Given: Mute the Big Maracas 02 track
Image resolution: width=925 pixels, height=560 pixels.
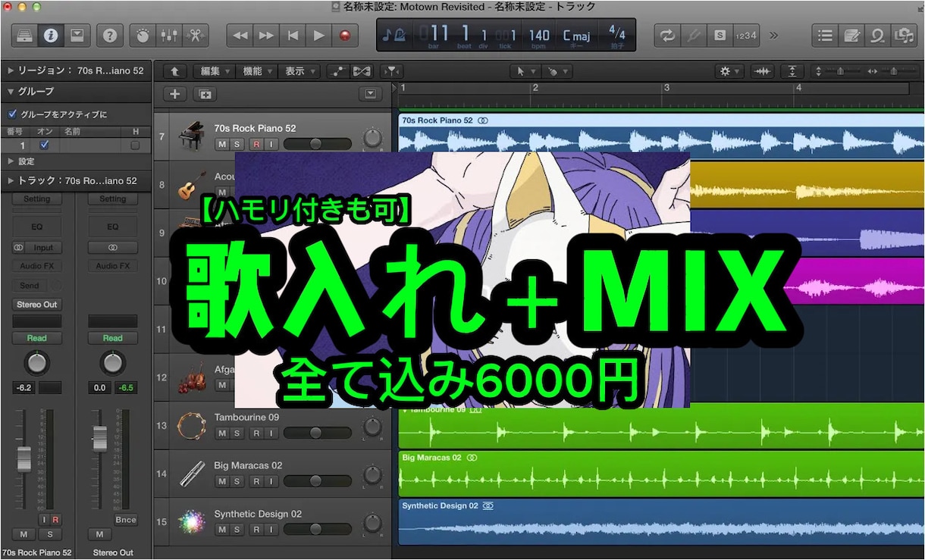Looking at the screenshot, I should pos(222,481).
